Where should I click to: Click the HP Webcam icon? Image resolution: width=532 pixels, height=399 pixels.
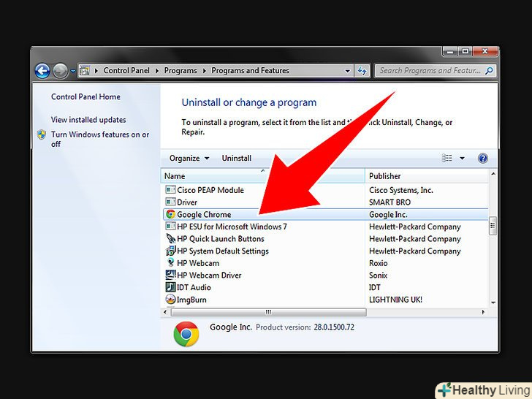170,262
